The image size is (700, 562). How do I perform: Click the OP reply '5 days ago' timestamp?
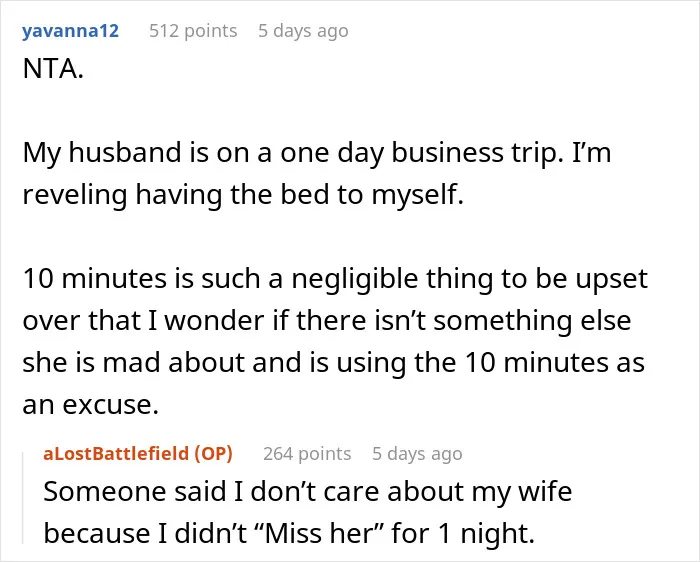click(417, 454)
